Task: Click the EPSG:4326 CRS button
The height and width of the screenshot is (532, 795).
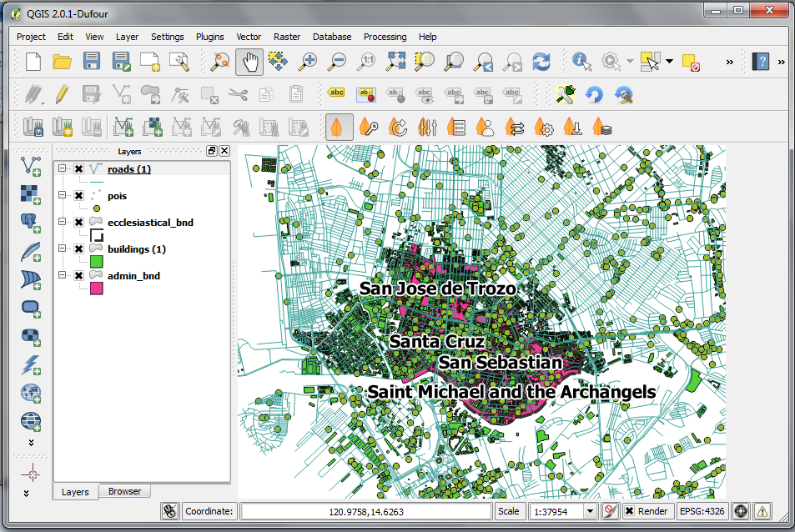Action: pos(702,511)
